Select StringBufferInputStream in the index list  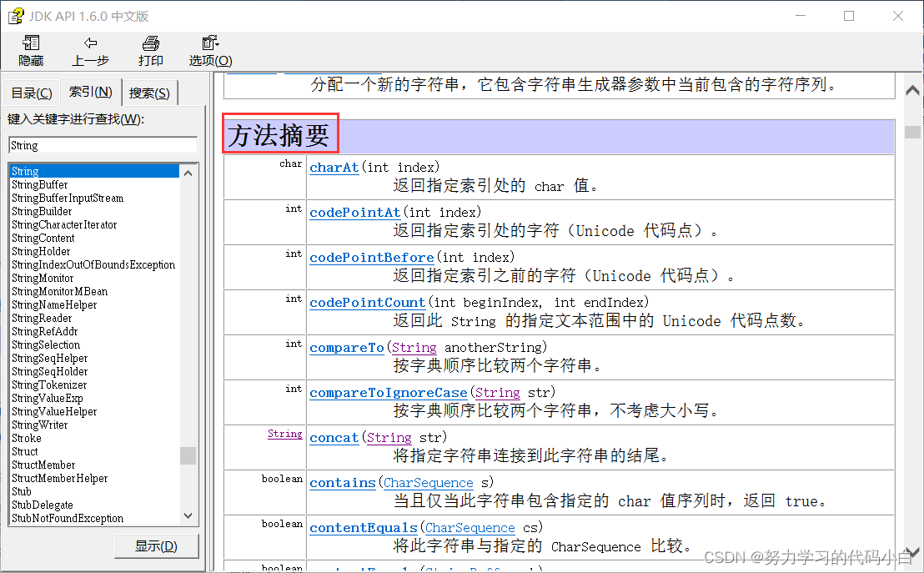point(68,198)
